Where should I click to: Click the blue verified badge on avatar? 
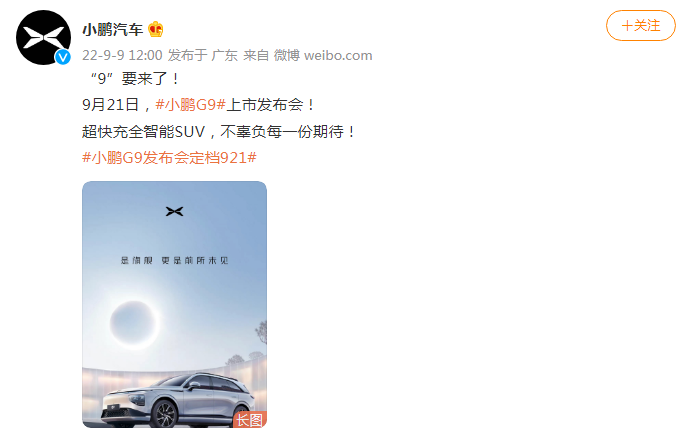(x=63, y=57)
